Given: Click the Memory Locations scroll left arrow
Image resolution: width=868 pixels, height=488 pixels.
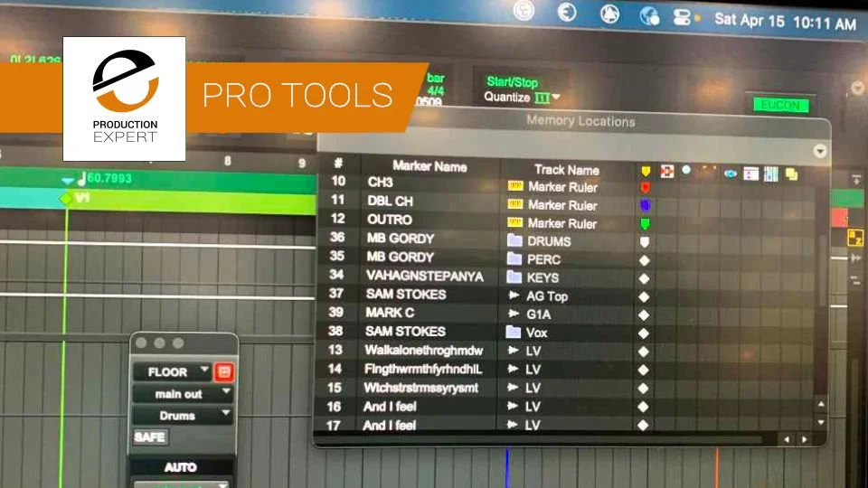Looking at the screenshot, I should point(787,440).
